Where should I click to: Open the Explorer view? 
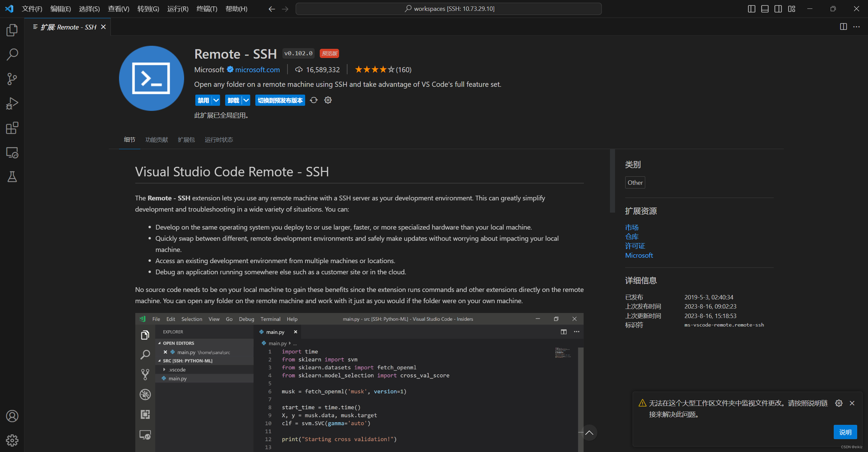(x=12, y=30)
